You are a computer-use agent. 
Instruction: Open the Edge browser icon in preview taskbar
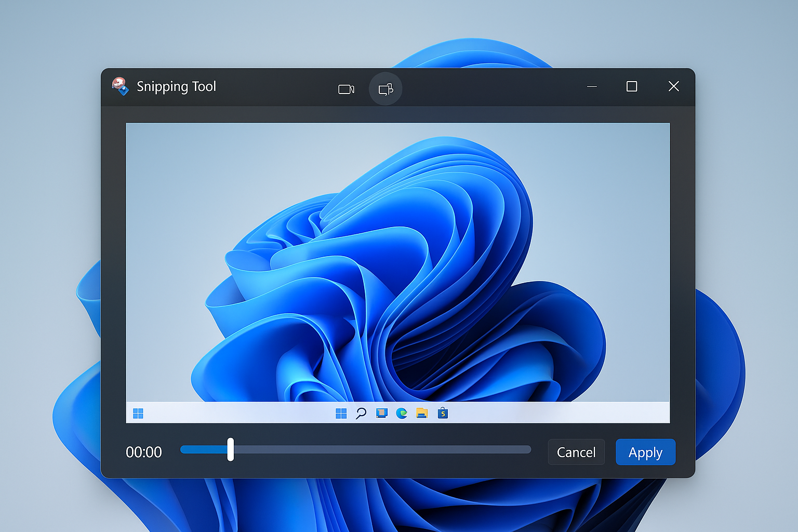(402, 414)
